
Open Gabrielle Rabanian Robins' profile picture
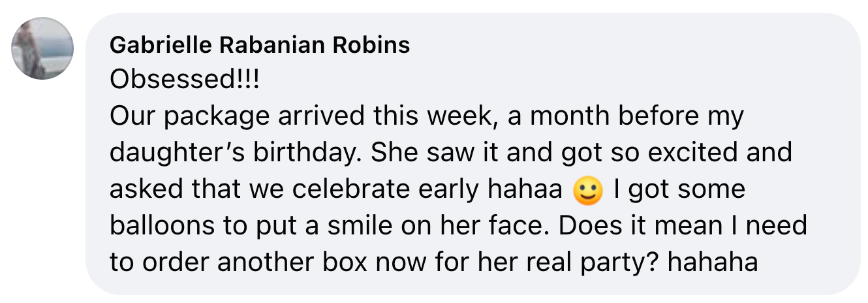point(42,48)
